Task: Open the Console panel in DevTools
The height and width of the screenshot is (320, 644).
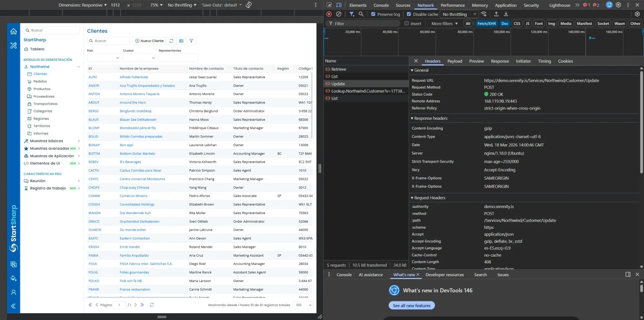Action: point(381,5)
